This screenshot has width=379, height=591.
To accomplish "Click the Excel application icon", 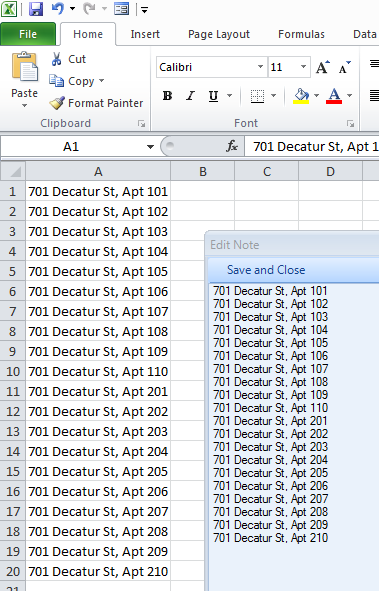I will click(x=9, y=9).
